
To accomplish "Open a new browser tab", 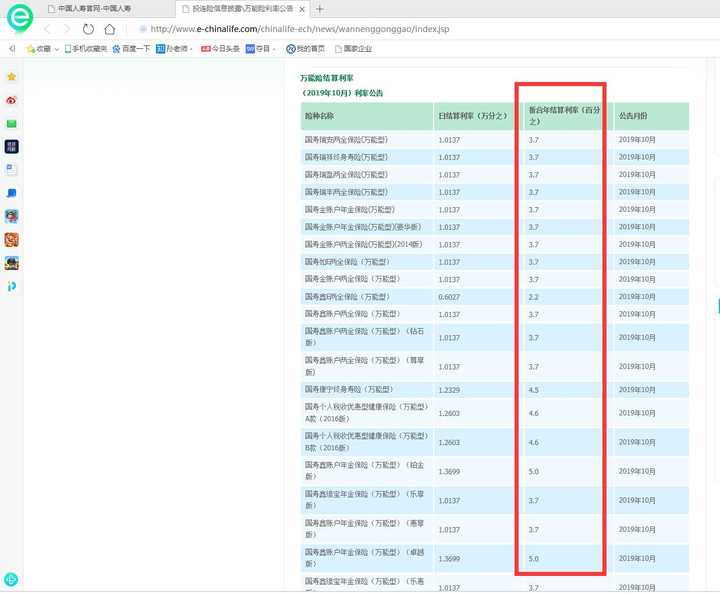I will coord(320,9).
